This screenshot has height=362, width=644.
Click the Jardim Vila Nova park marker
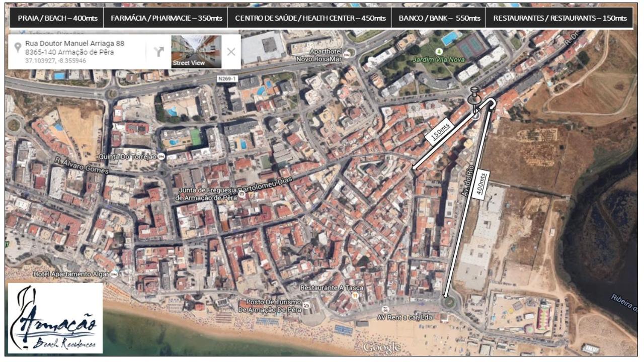[439, 51]
